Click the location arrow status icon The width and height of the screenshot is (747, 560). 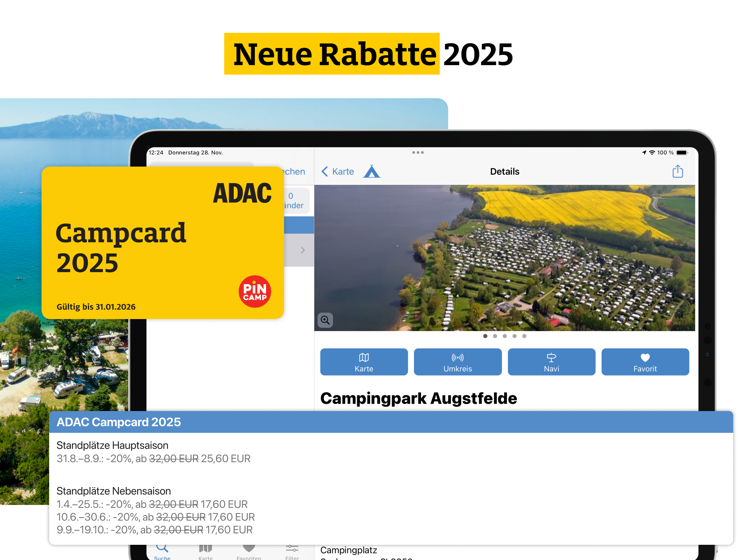click(x=644, y=152)
